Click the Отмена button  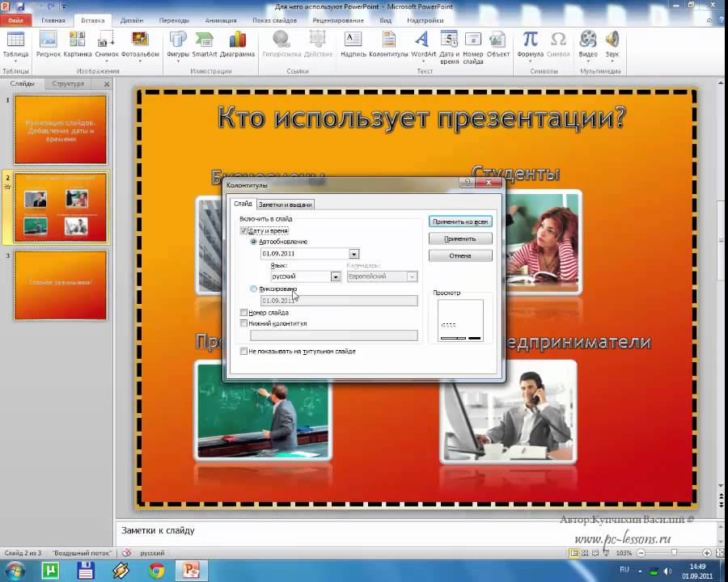[x=460, y=255]
